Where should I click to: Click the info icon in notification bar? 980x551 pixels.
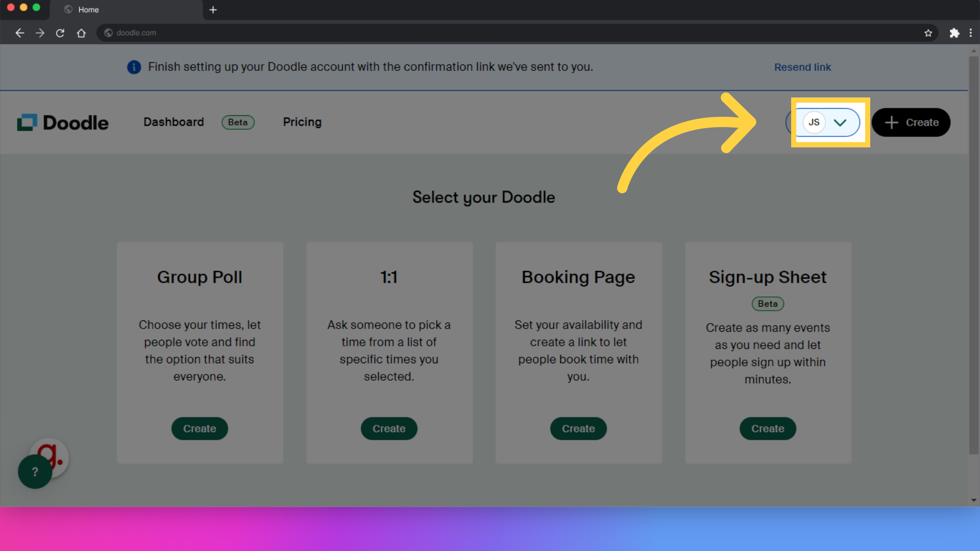click(133, 67)
